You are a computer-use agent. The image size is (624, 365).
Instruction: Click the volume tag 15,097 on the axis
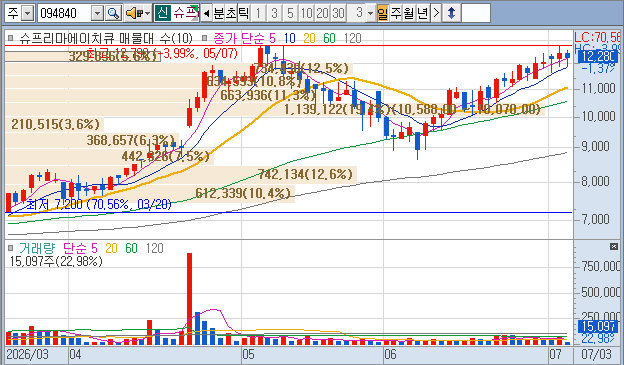(598, 326)
